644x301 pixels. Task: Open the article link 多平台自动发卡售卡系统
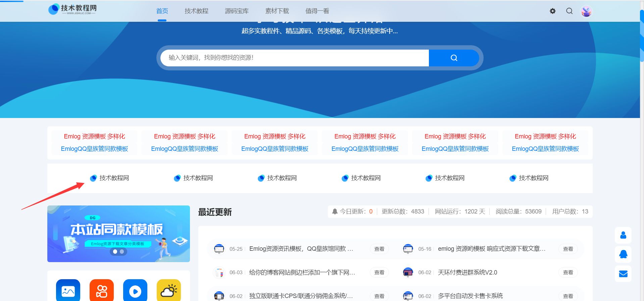coord(470,296)
